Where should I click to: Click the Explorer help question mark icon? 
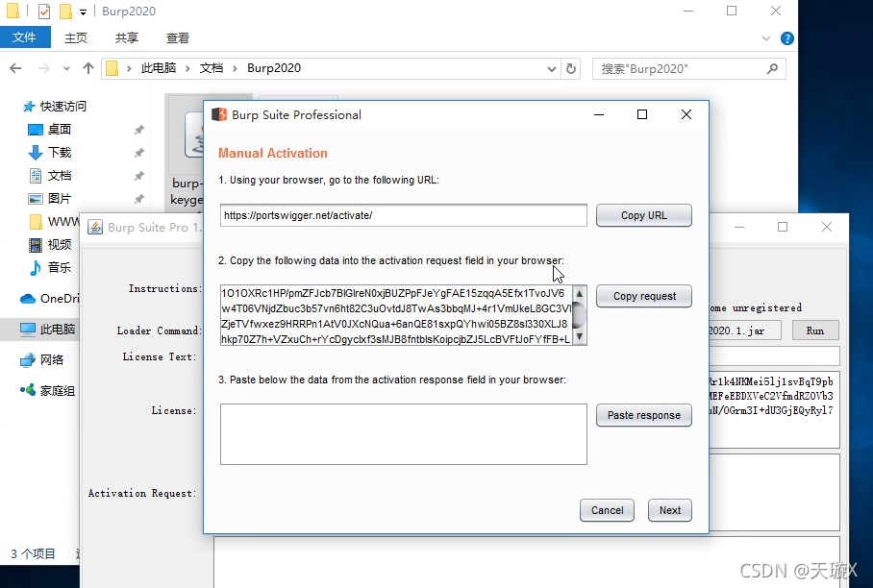786,38
